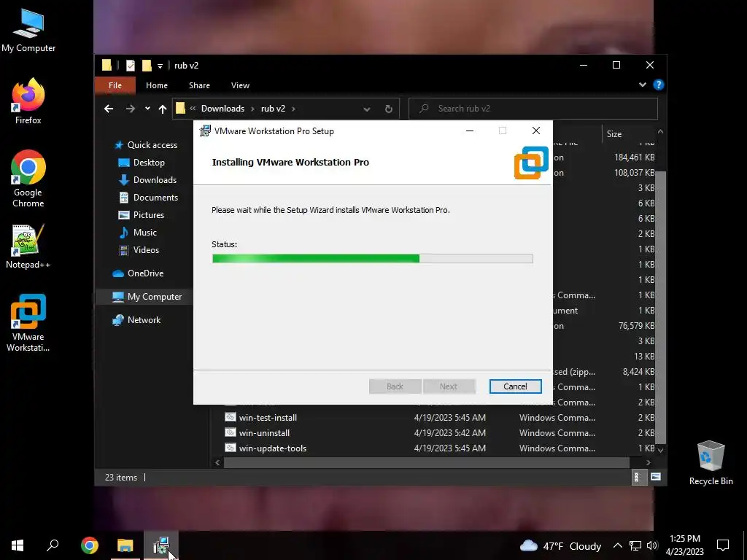Refresh the rub v2 folder
This screenshot has width=747, height=560.
click(x=389, y=109)
